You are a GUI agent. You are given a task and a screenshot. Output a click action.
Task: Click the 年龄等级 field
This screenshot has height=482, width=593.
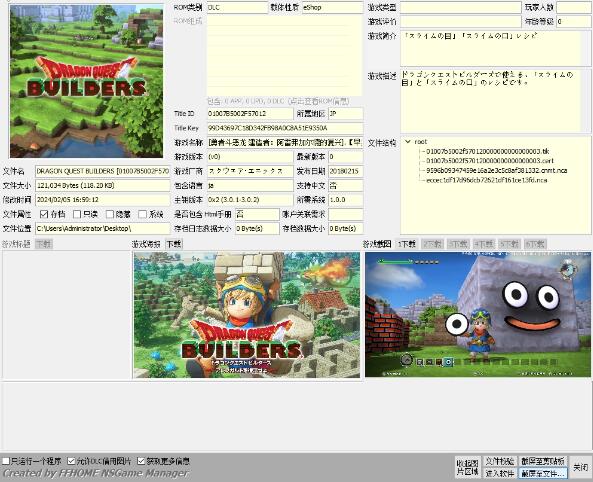click(x=573, y=22)
